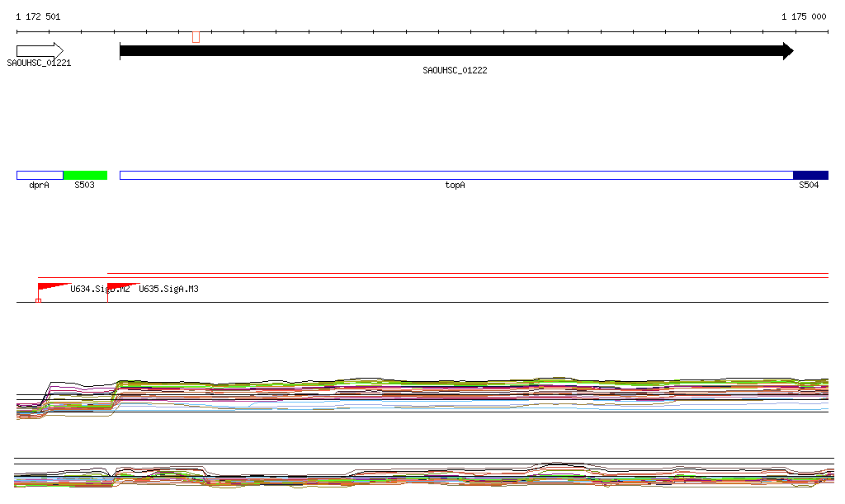
Task: Select the dprA gene box
Action: pos(40,175)
